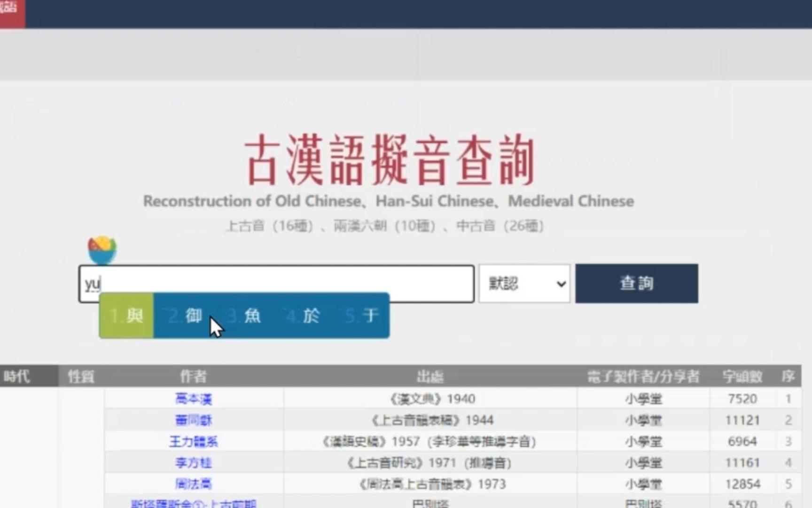Click the 字頭數 column header
This screenshot has height=508, width=812.
click(x=742, y=376)
